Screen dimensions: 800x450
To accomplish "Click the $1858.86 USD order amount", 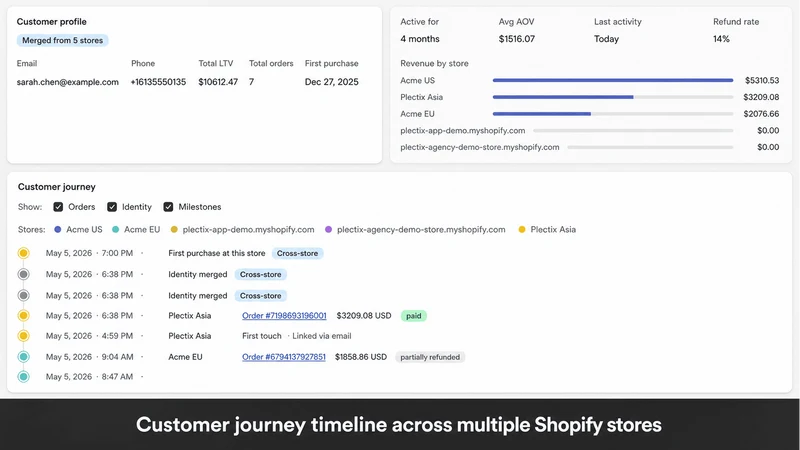I will 361,357.
